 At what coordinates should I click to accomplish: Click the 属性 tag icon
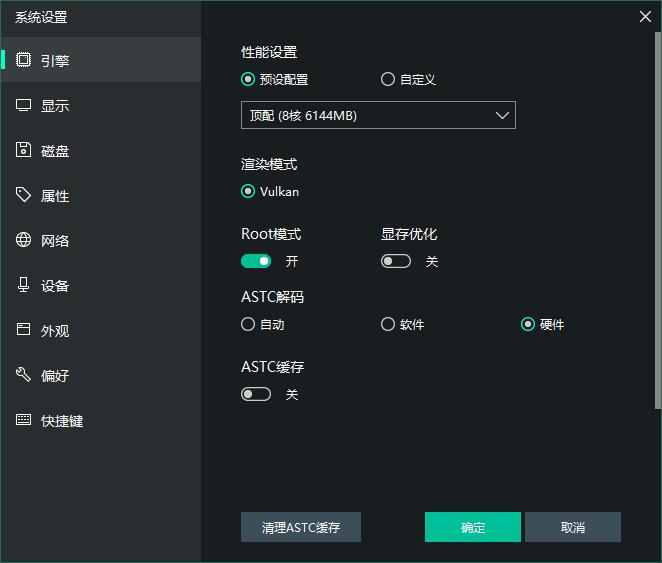23,195
